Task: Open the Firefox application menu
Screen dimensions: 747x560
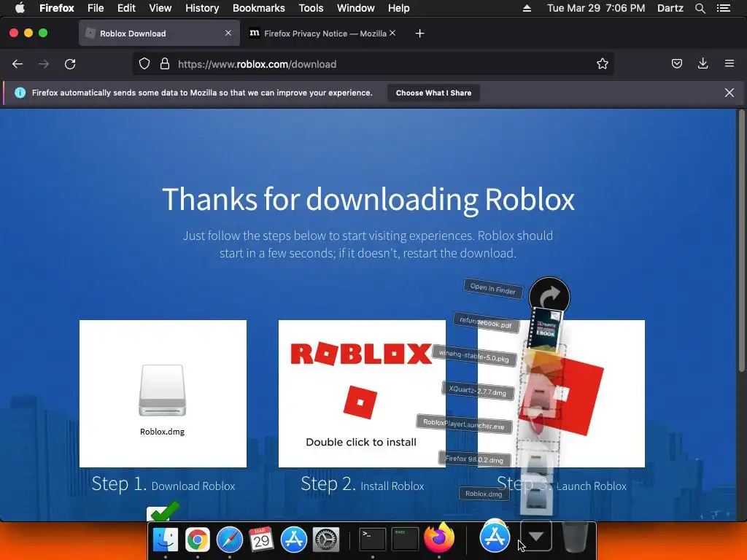Action: coord(57,8)
